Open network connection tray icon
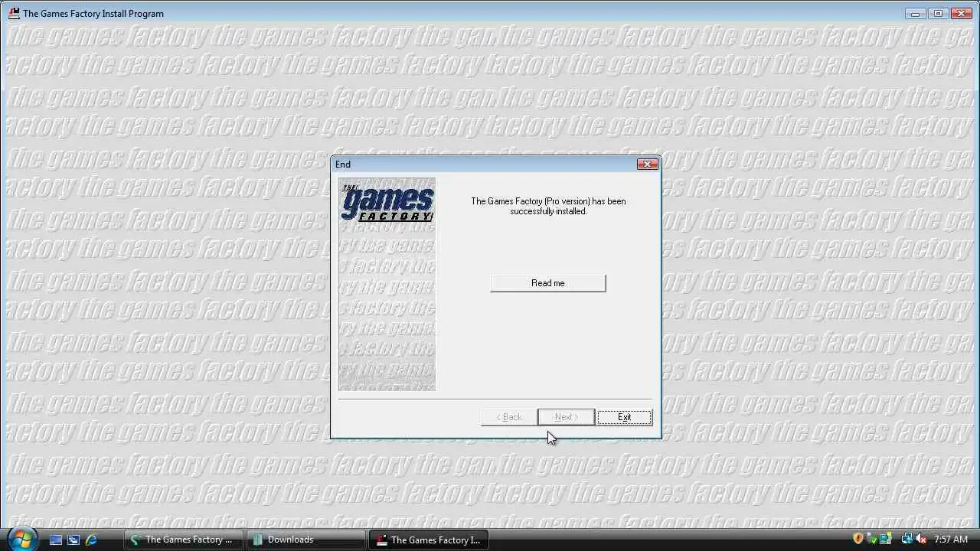Screen dimensions: 980x551 [x=907, y=539]
